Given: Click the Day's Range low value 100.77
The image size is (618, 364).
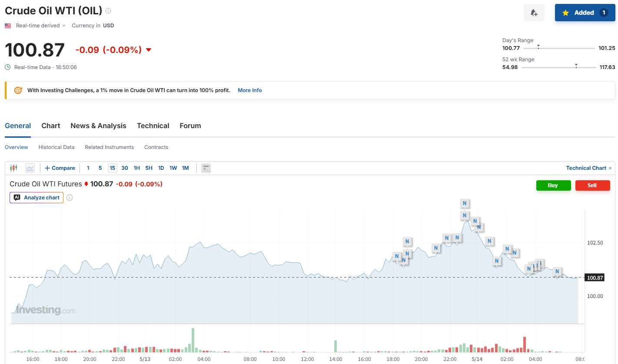Looking at the screenshot, I should coord(511,48).
